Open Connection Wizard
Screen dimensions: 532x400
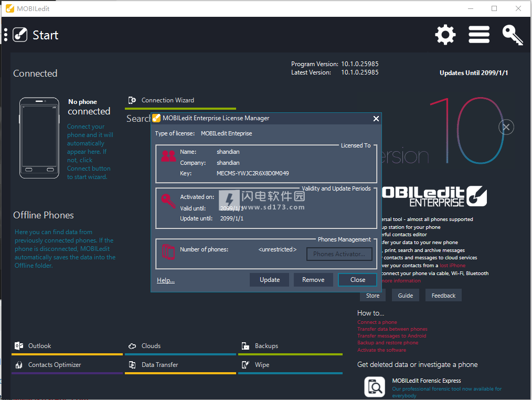[180, 100]
